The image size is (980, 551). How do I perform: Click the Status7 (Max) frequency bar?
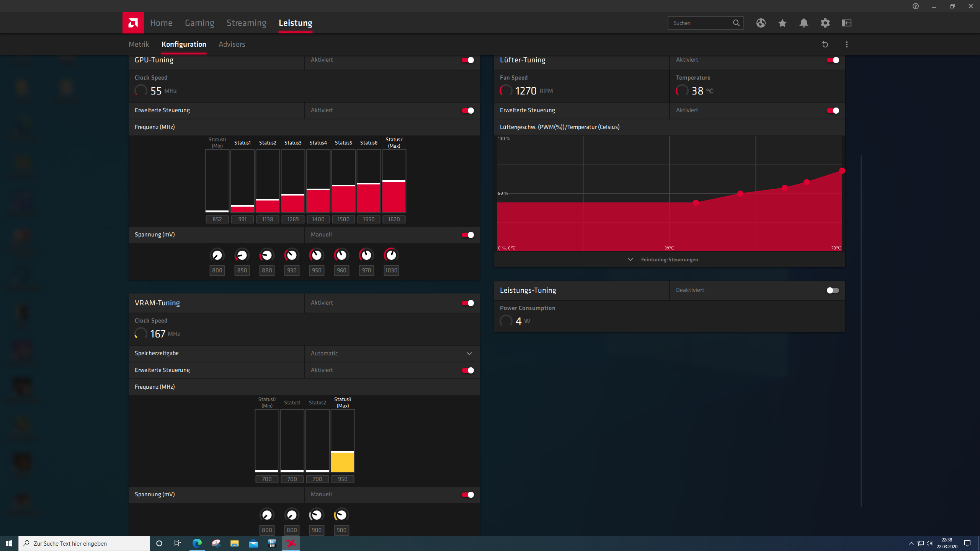394,181
